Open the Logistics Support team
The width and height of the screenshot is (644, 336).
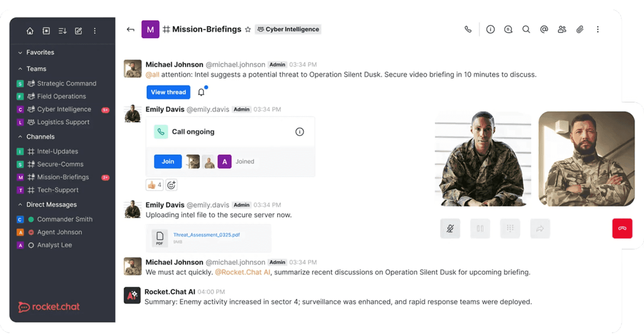(62, 122)
